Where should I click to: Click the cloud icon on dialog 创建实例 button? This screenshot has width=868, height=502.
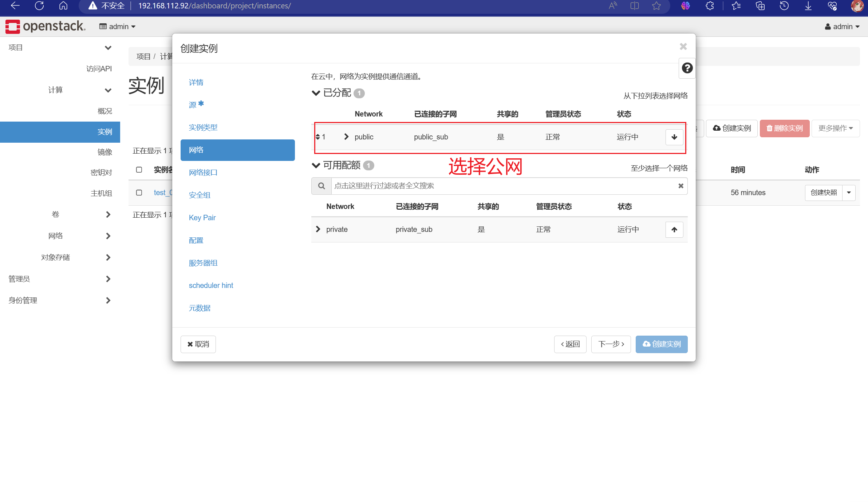[646, 344]
